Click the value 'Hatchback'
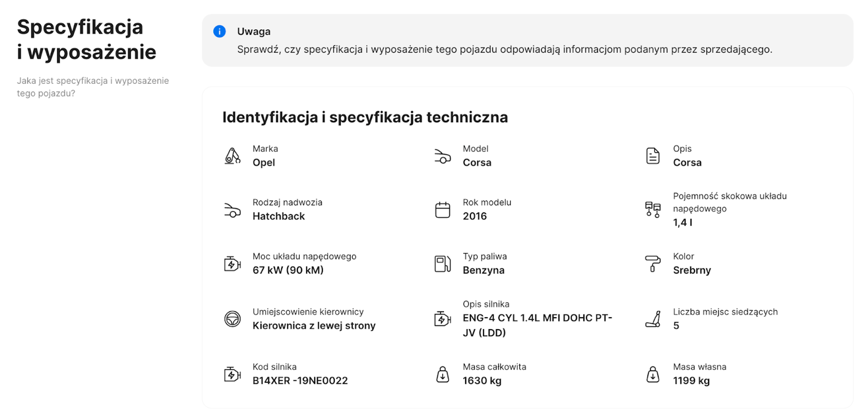The image size is (868, 418). pos(279,216)
